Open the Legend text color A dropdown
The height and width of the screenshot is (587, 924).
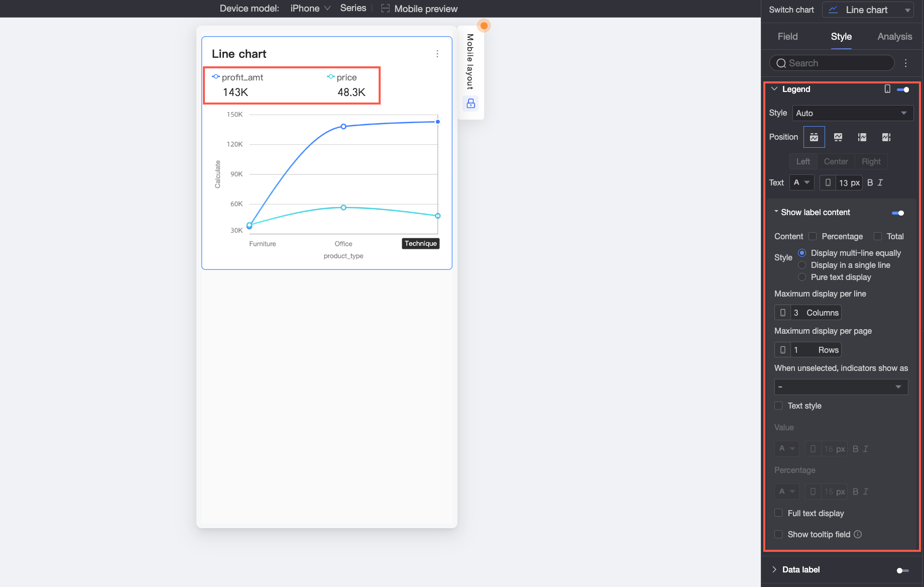point(801,182)
